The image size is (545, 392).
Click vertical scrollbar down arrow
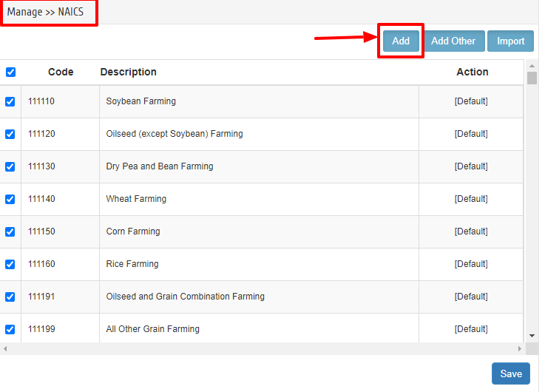532,336
